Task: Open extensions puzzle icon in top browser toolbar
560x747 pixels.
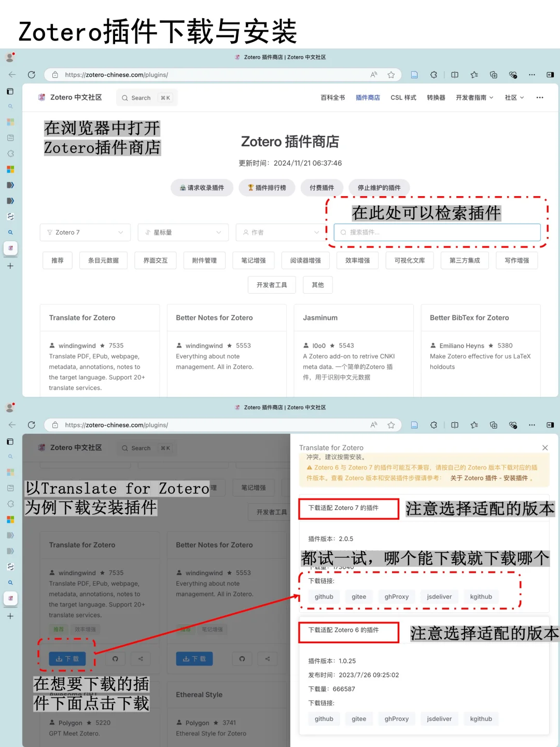Action: click(x=433, y=75)
